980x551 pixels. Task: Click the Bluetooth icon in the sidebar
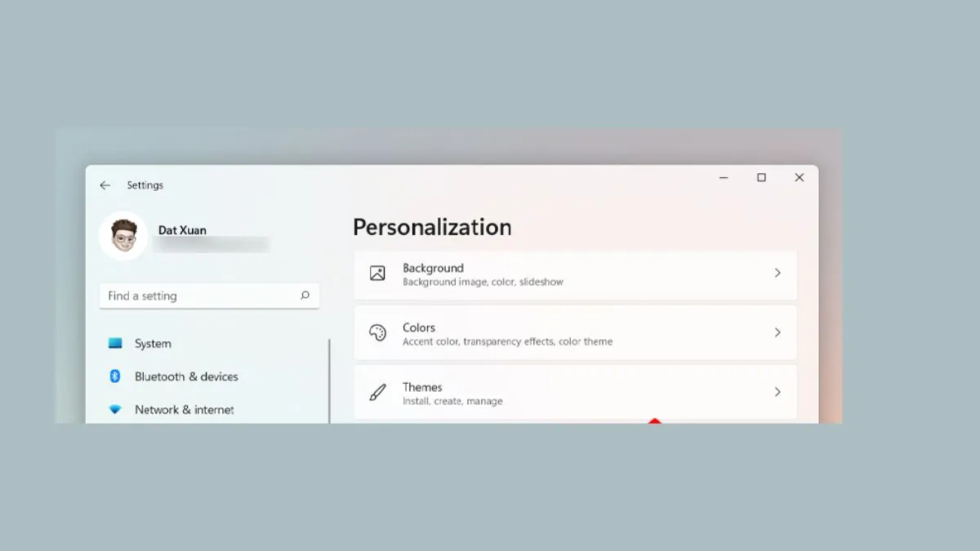point(117,376)
